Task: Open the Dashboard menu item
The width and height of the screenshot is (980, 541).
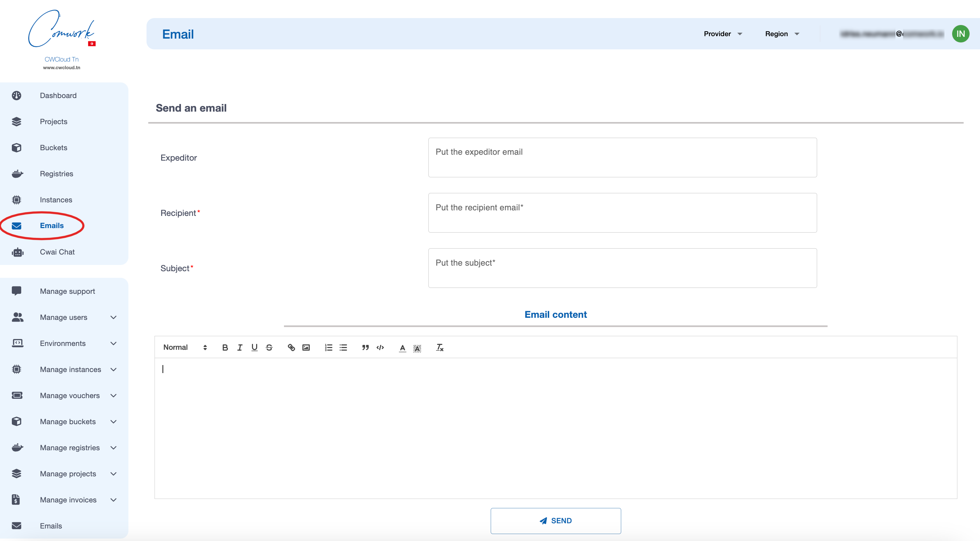Action: 58,95
